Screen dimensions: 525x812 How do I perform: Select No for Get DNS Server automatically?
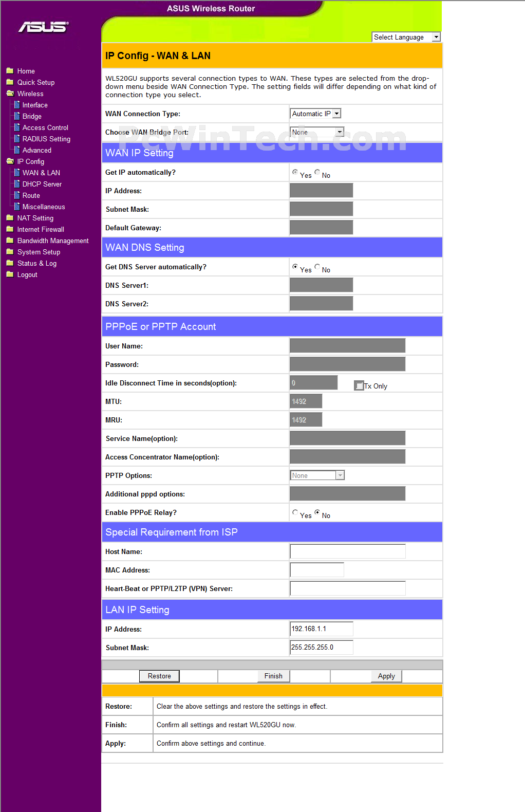pos(317,267)
